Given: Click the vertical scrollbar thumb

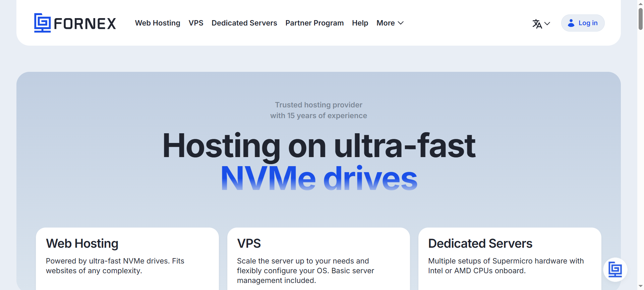Looking at the screenshot, I should 640,18.
